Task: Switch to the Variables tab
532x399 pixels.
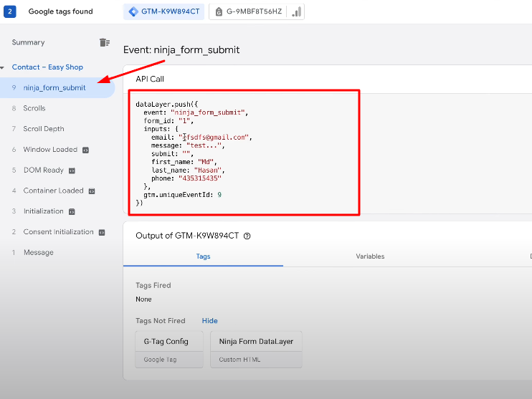Action: [370, 256]
